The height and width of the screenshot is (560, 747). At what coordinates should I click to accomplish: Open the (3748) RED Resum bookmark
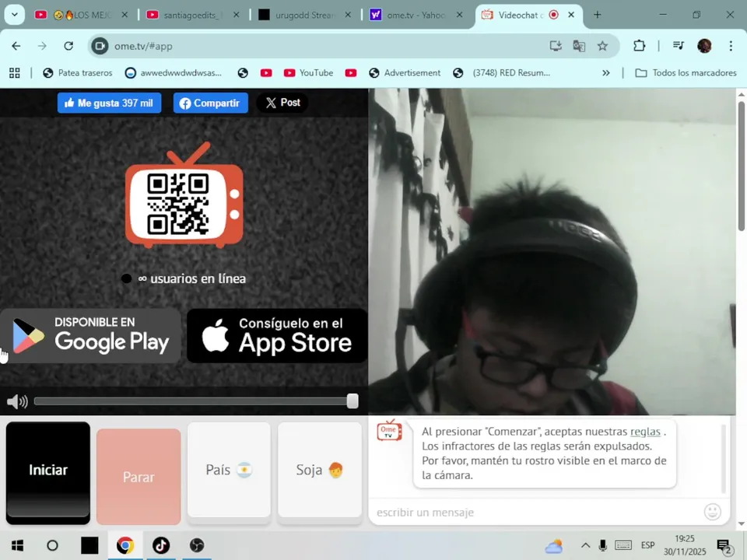(x=501, y=73)
